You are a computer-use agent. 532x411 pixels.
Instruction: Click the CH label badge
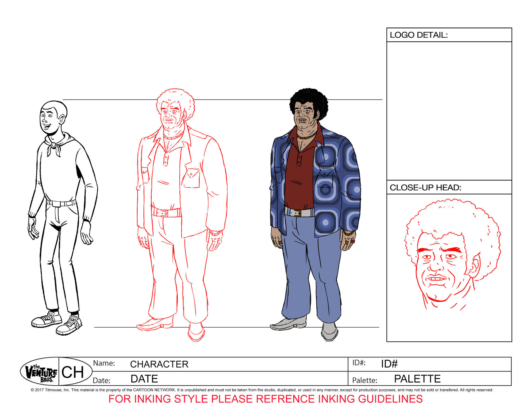coord(73,372)
